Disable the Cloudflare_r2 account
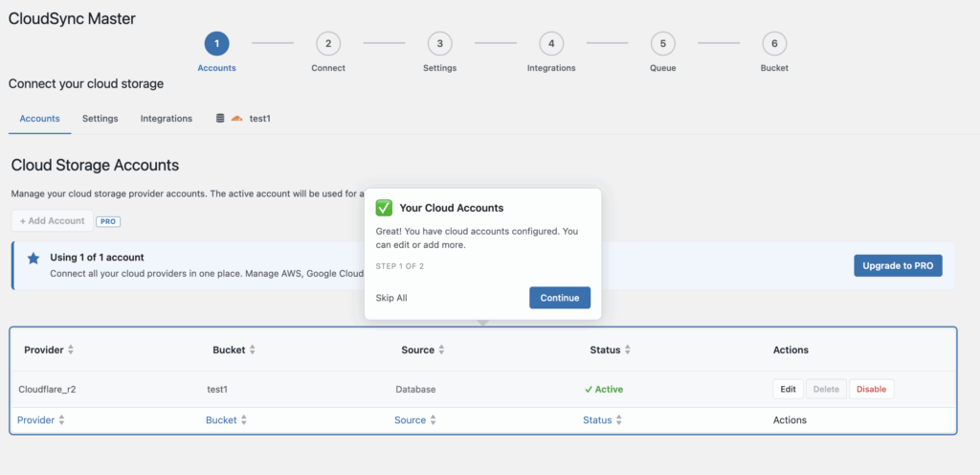 click(871, 390)
